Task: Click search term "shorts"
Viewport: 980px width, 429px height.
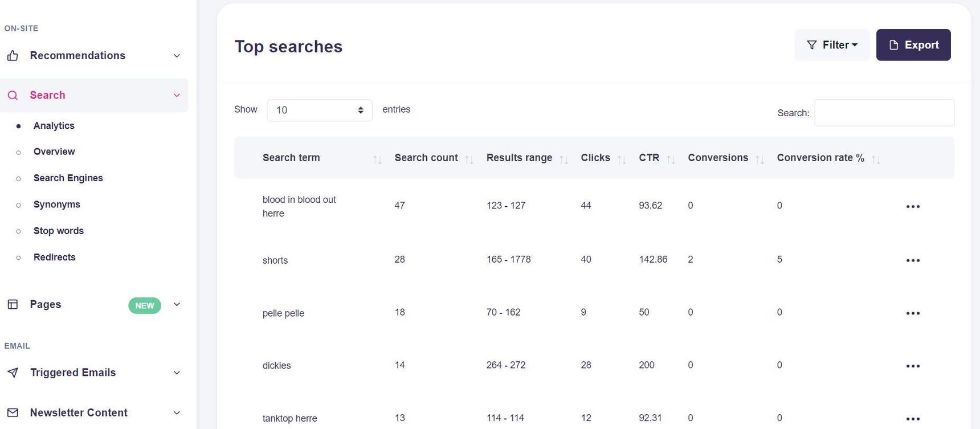Action: (275, 260)
